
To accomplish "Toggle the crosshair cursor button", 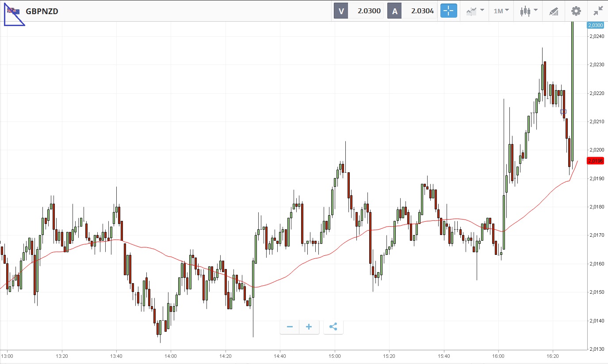I will 448,11.
